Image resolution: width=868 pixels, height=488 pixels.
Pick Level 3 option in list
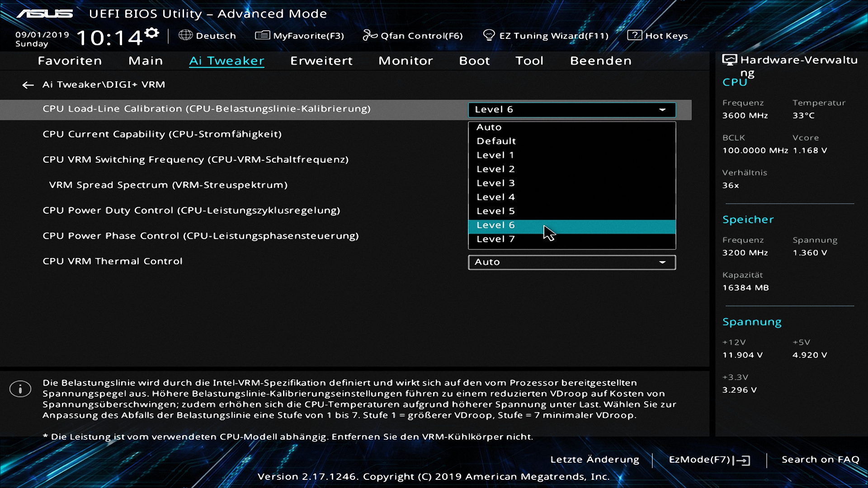point(495,183)
